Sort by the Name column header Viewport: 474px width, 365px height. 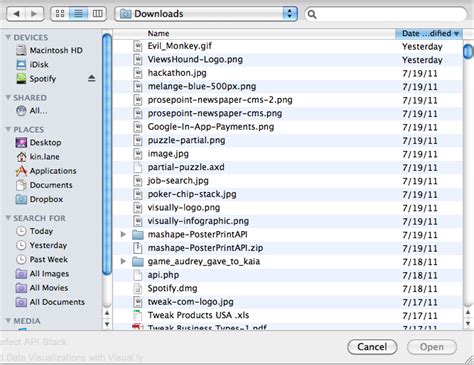coord(254,33)
